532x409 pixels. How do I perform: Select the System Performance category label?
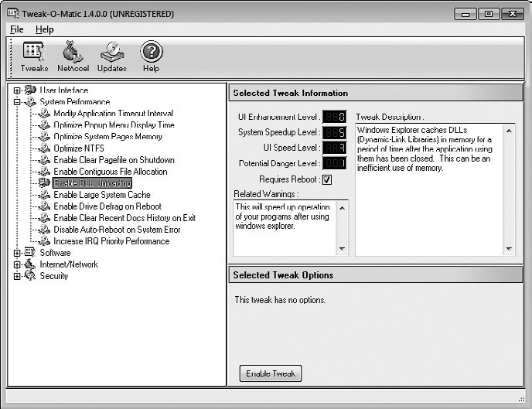point(75,101)
